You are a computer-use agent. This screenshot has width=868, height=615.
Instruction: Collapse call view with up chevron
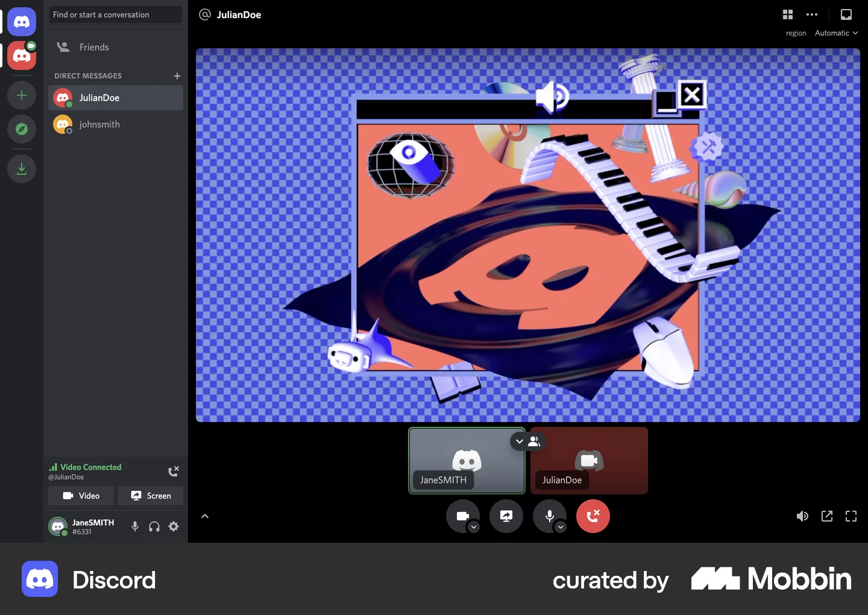tap(205, 516)
